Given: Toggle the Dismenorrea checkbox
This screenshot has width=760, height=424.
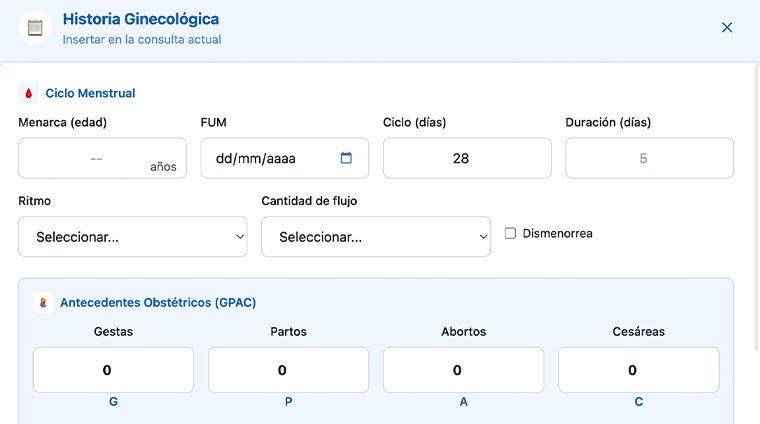Looking at the screenshot, I should pos(510,233).
